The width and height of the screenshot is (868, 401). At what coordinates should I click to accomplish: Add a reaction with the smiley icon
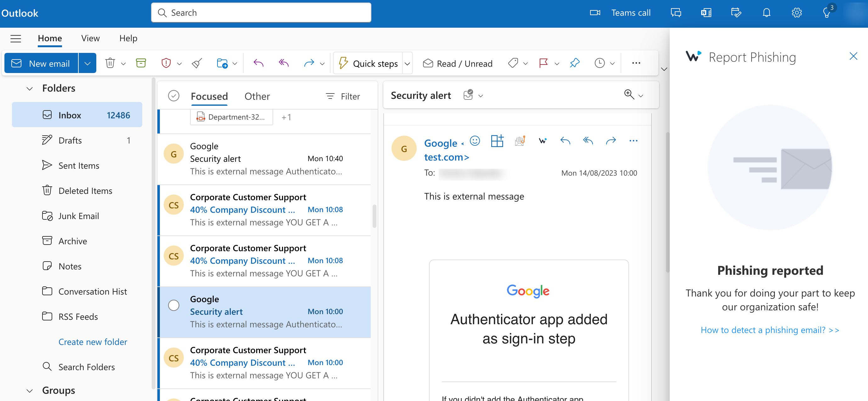[474, 141]
